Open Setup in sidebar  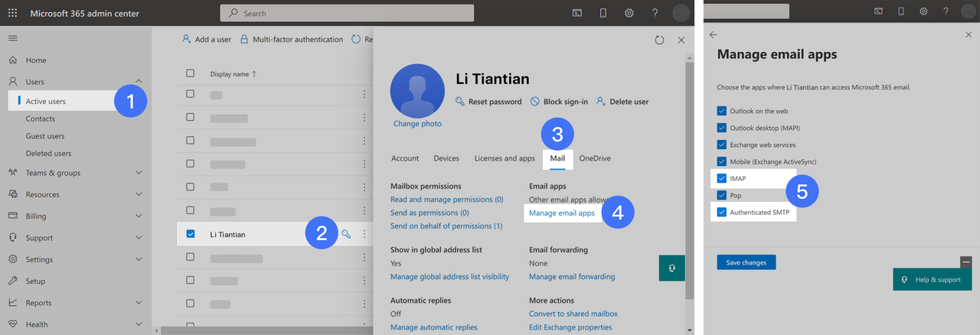pos(35,281)
